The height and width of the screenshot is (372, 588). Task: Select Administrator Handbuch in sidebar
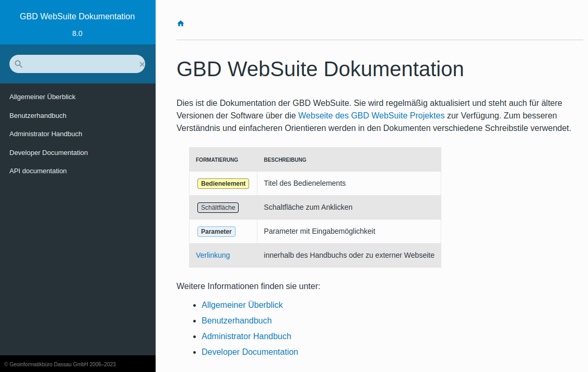pyautogui.click(x=45, y=134)
